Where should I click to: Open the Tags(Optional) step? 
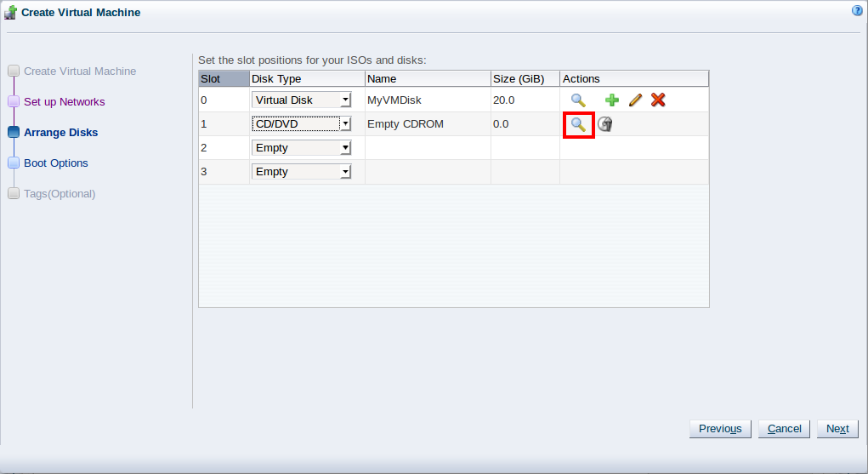click(60, 193)
